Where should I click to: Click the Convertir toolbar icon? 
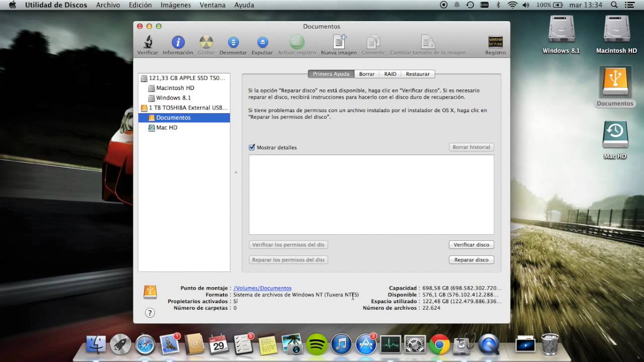(x=373, y=42)
